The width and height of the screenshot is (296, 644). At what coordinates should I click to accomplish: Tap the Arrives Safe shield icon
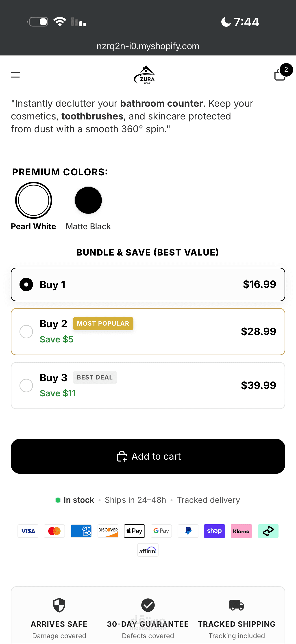(59, 605)
